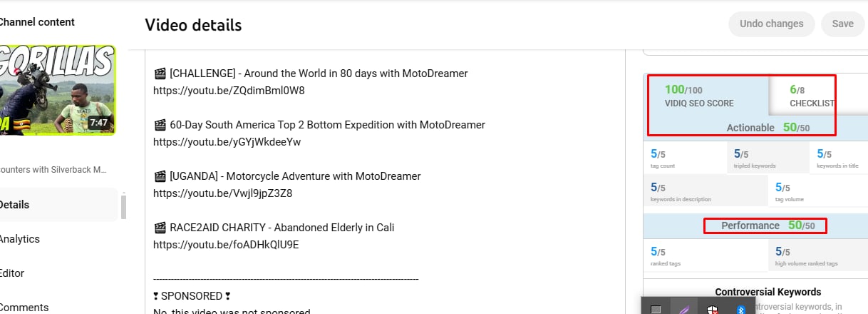Open the Windows Security shield tray icon

[712, 308]
